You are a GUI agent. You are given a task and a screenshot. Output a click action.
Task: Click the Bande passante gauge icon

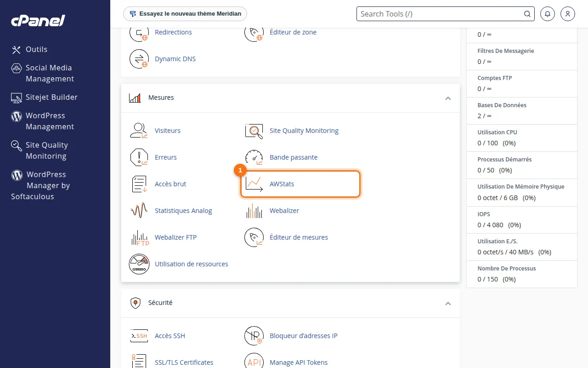[254, 157]
